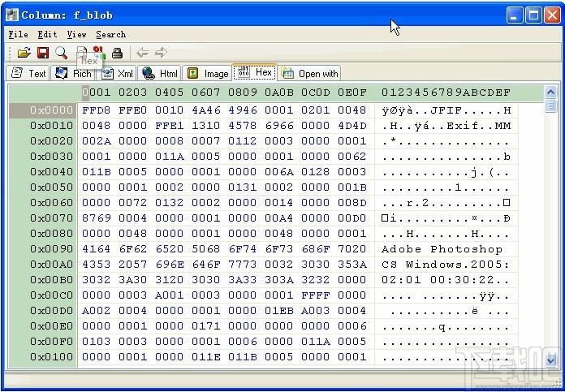Click the window title bar app icon
The height and width of the screenshot is (392, 565).
(12, 15)
